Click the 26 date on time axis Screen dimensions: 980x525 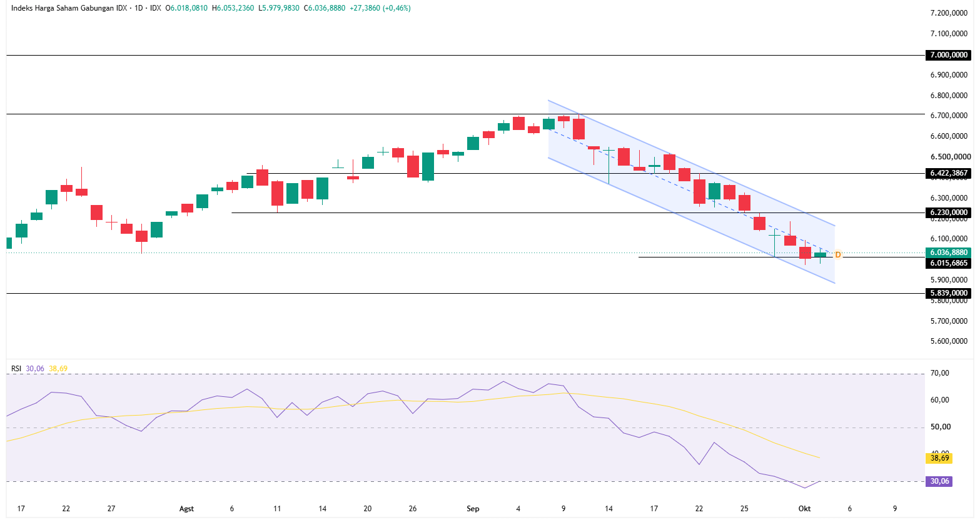[x=413, y=509]
